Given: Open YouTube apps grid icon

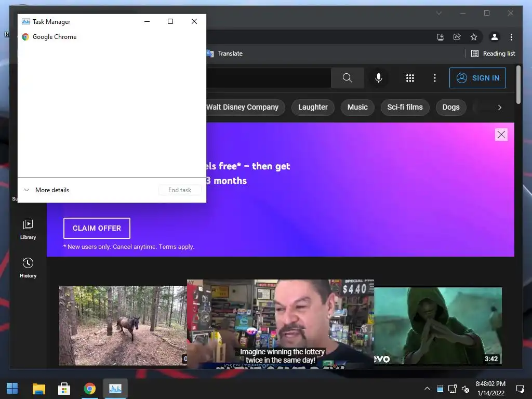Looking at the screenshot, I should [410, 78].
